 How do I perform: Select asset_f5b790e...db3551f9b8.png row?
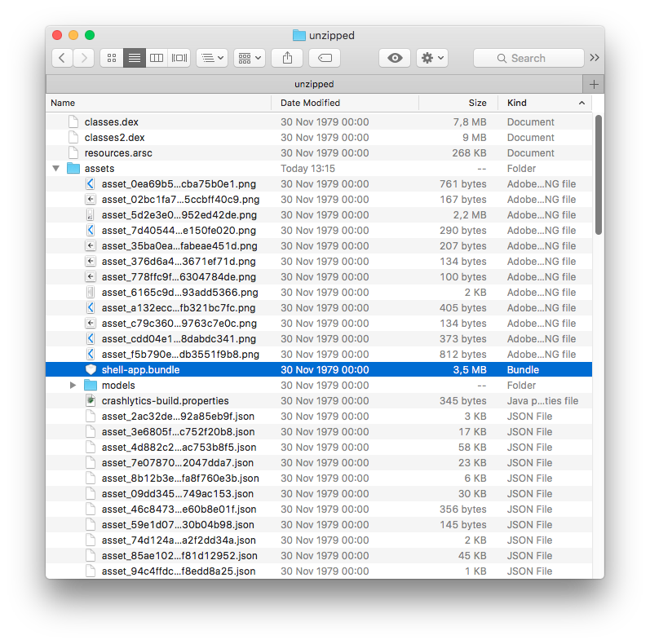319,355
